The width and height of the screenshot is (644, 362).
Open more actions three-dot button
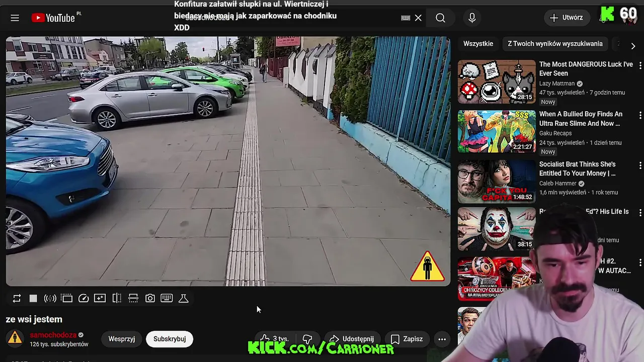442,339
